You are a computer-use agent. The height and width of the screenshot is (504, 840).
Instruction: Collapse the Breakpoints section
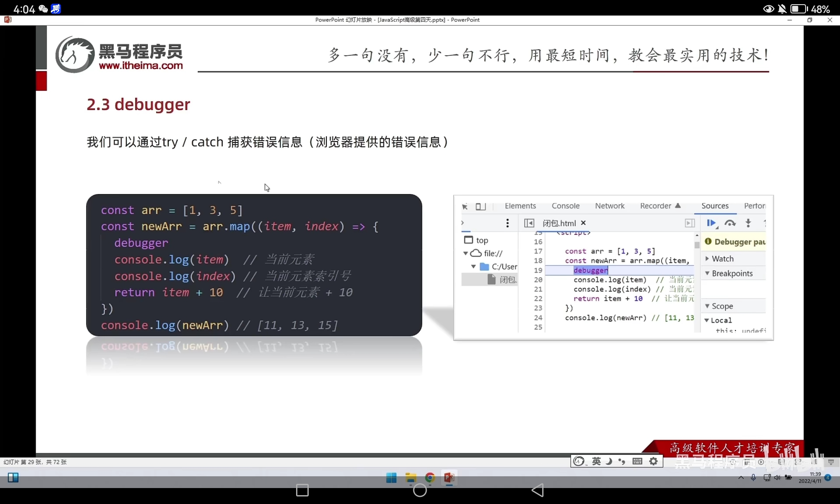click(732, 273)
